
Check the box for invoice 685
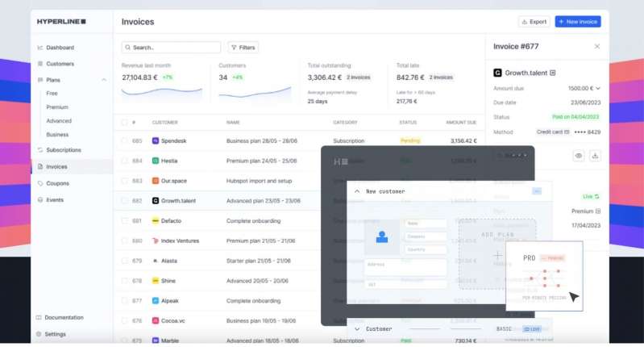coord(124,140)
